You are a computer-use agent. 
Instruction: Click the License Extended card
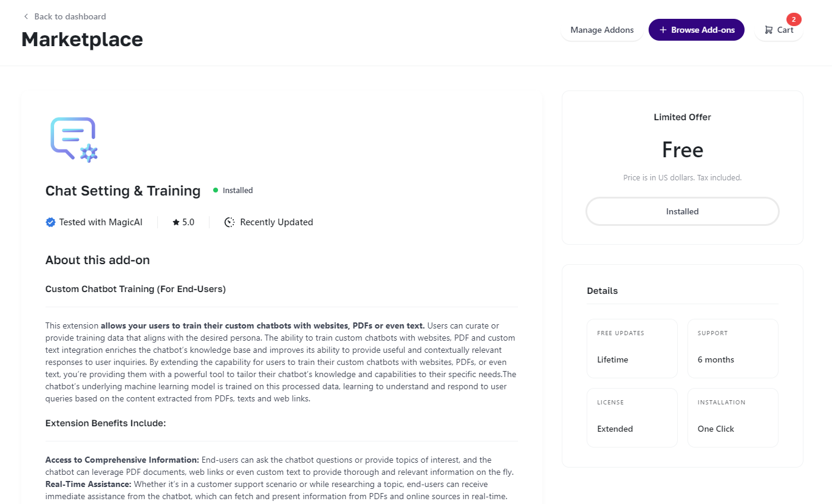pos(632,418)
